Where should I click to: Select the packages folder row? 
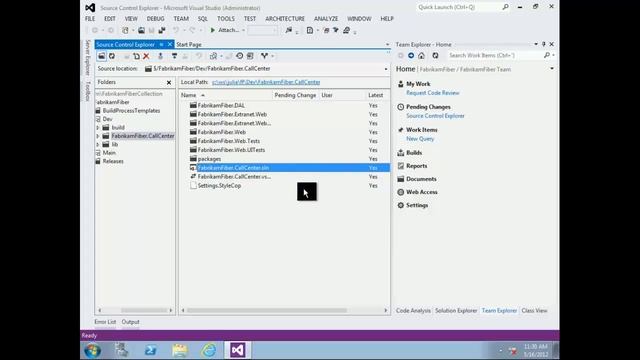(x=284, y=159)
